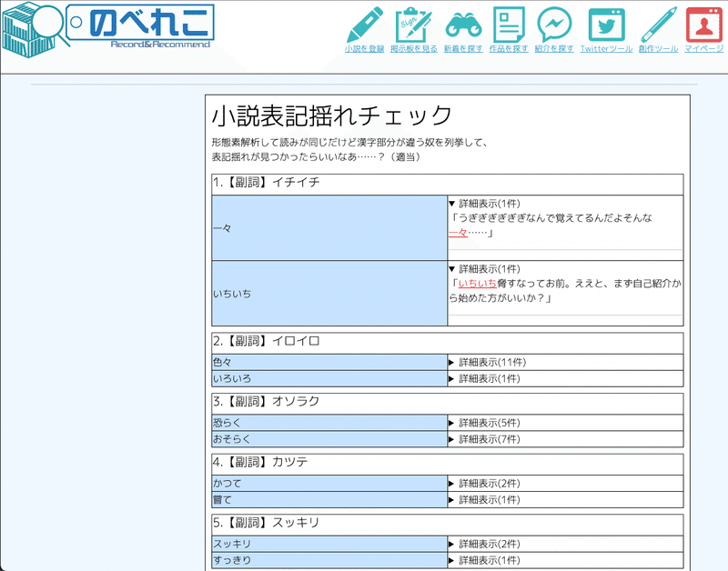The image size is (728, 571).
Task: Select the 嘗て blue cell
Action: [x=329, y=499]
